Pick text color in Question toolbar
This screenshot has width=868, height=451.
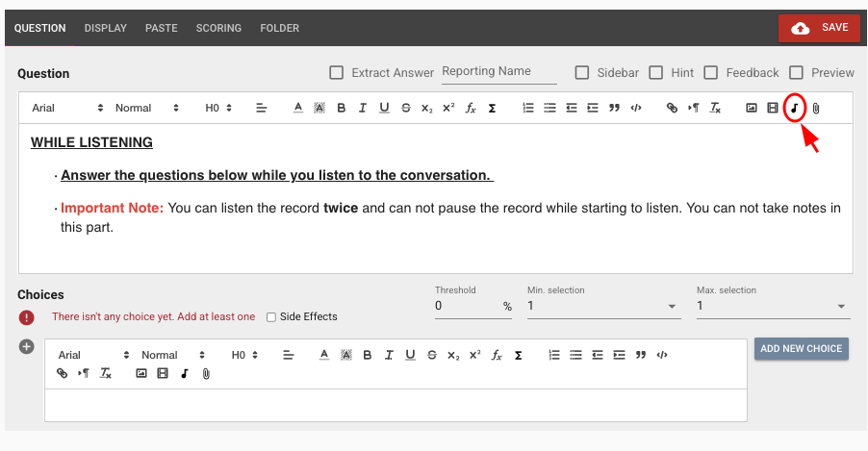(x=297, y=108)
